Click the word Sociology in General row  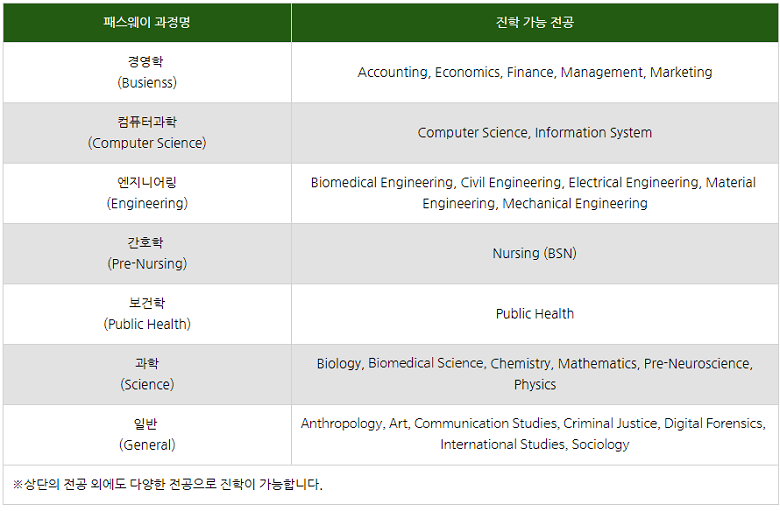(x=600, y=444)
